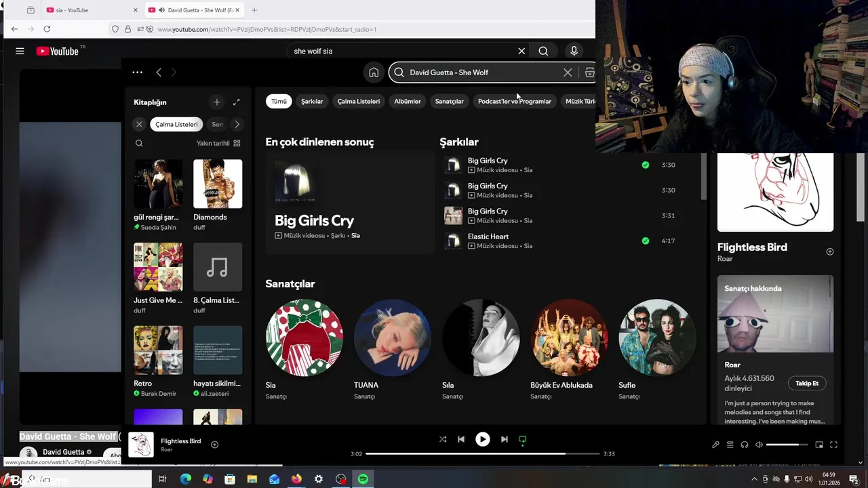Open Spotify three-dots menu
Screen dimensions: 868x488
137,73
